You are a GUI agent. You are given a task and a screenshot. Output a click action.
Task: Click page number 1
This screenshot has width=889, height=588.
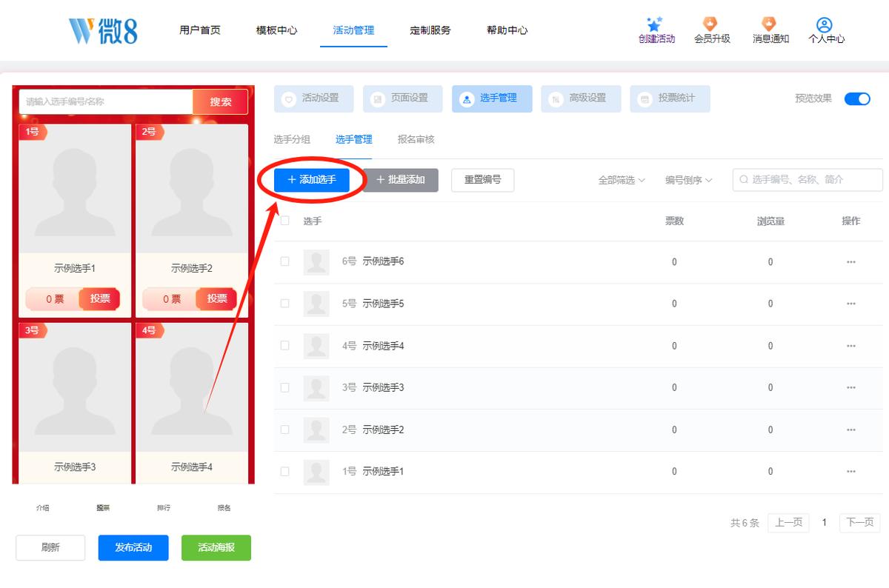pos(824,522)
